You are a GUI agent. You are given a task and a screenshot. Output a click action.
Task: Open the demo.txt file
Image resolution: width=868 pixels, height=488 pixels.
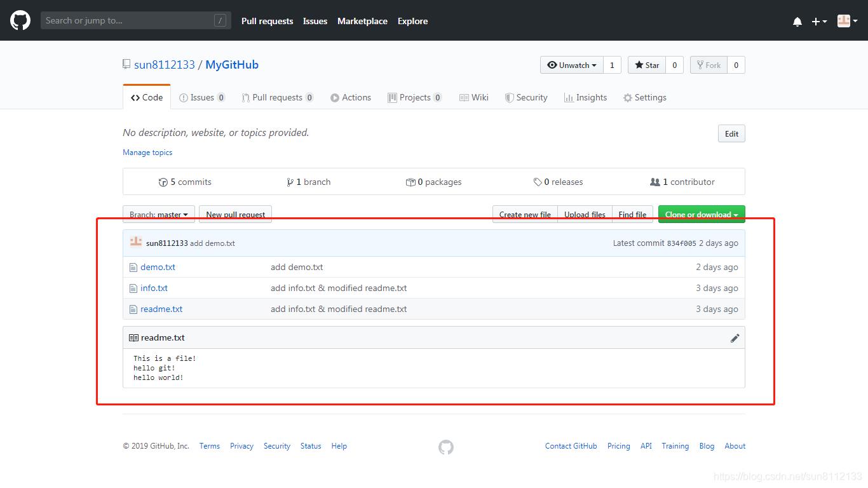point(158,267)
